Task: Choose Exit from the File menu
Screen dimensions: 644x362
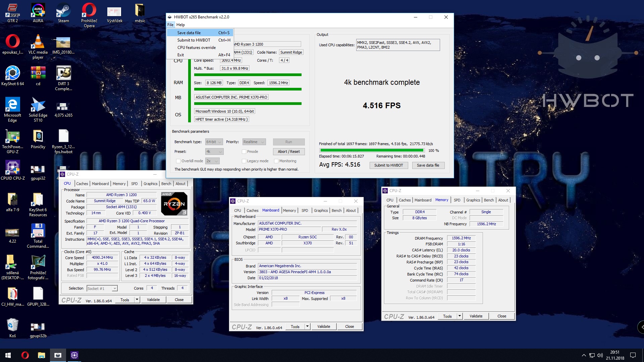Action: [x=200, y=55]
